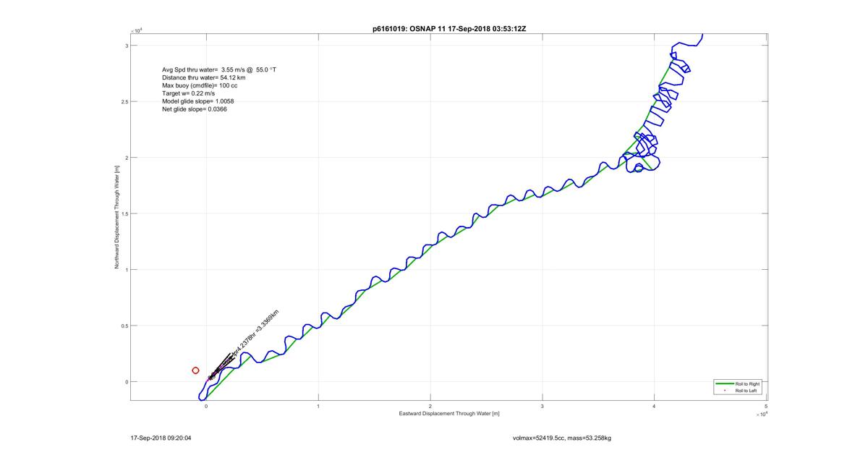The image size is (868, 450).
Task: Click the y-axis tick label '1.5'
Action: 124,214
